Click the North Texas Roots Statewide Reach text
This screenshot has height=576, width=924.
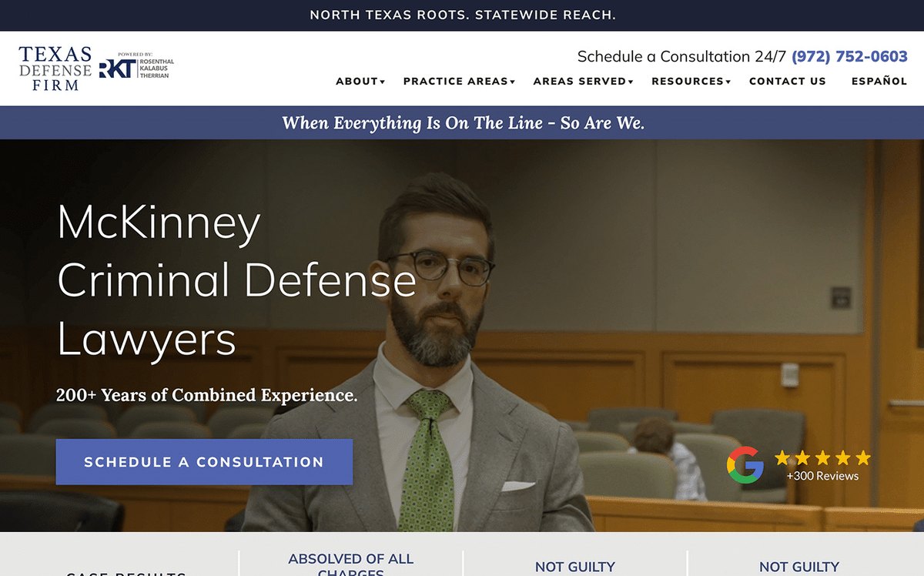click(x=463, y=15)
